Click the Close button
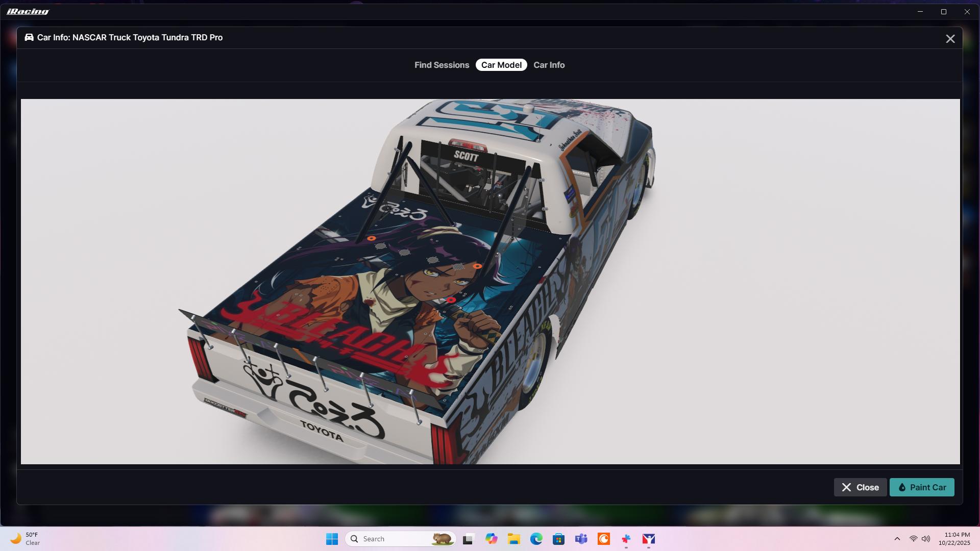 click(x=860, y=487)
